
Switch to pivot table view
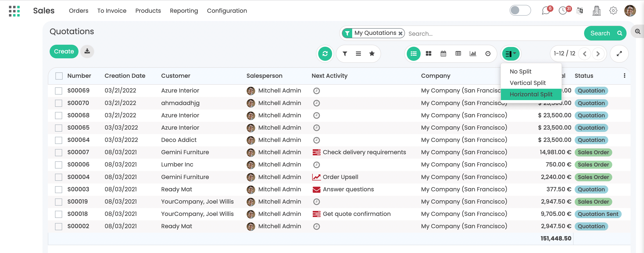(458, 53)
